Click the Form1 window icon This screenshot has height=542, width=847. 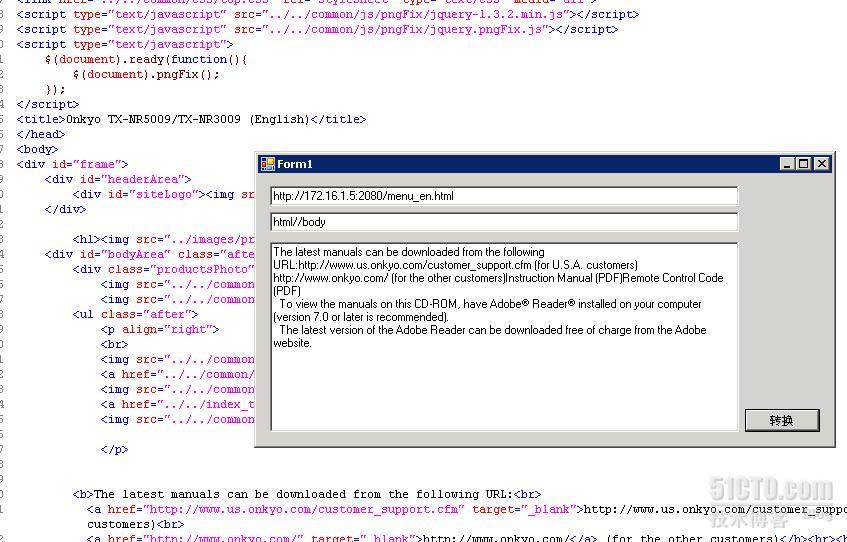click(x=267, y=164)
